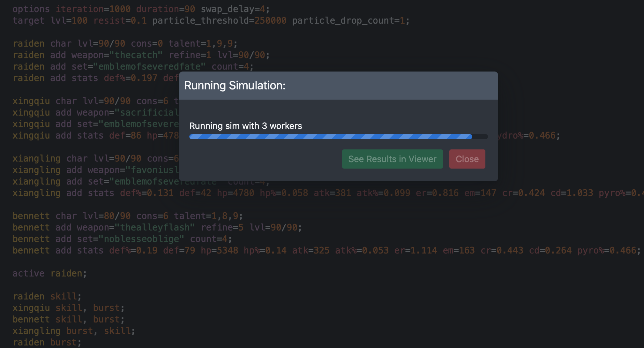Click the 'active raiden;' line

[x=49, y=273]
